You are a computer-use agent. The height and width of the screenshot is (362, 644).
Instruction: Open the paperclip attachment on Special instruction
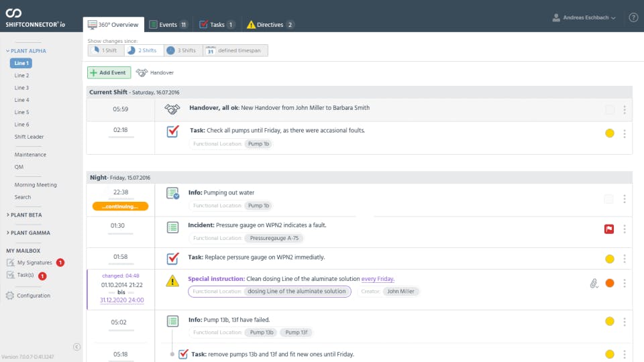pos(594,283)
